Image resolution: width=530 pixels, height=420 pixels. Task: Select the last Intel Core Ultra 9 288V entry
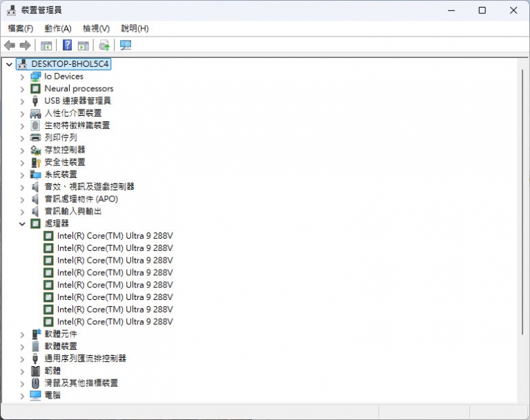(x=115, y=321)
